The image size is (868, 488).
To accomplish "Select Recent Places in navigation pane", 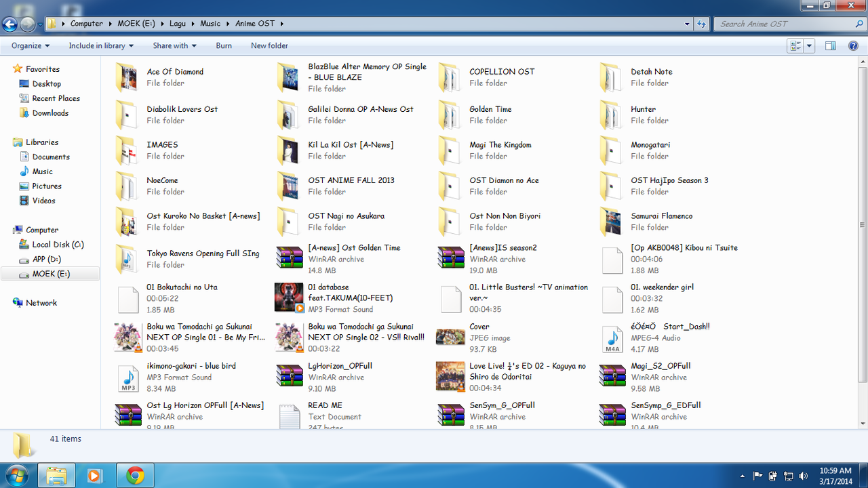I will [56, 99].
